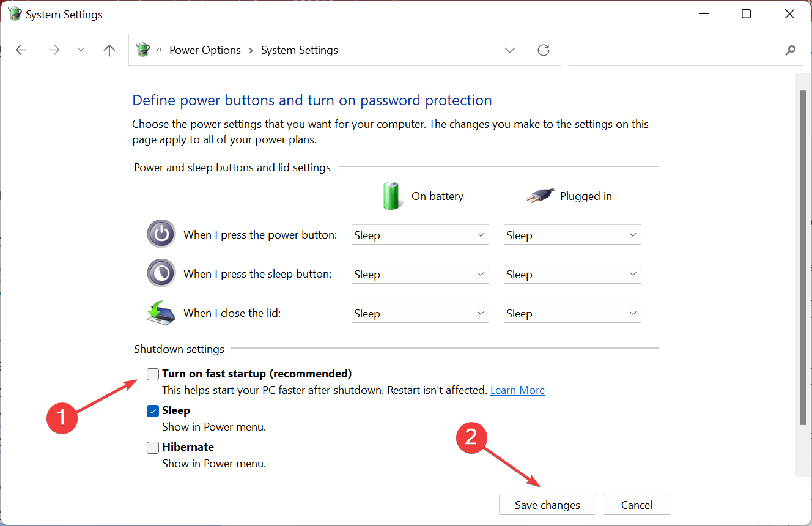
Task: Maximize the System Settings window
Action: coord(746,14)
